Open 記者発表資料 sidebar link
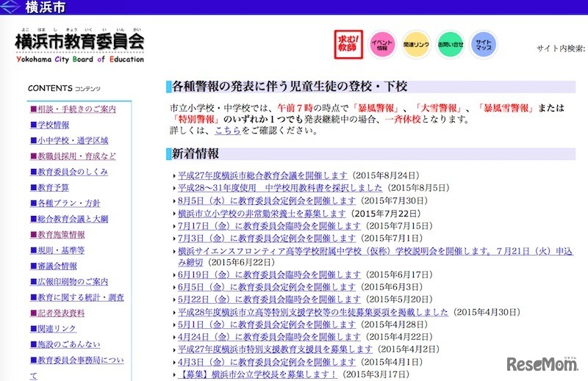 [58, 313]
